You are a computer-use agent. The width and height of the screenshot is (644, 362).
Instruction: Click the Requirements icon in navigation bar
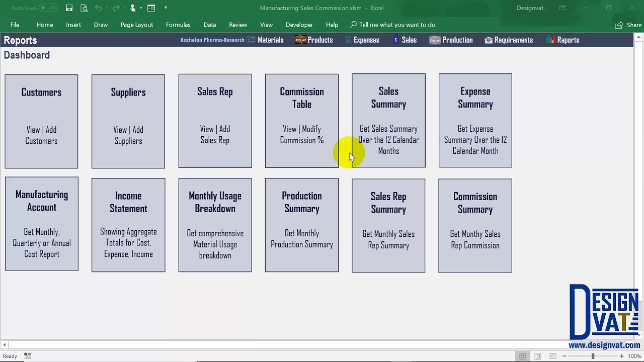[488, 40]
